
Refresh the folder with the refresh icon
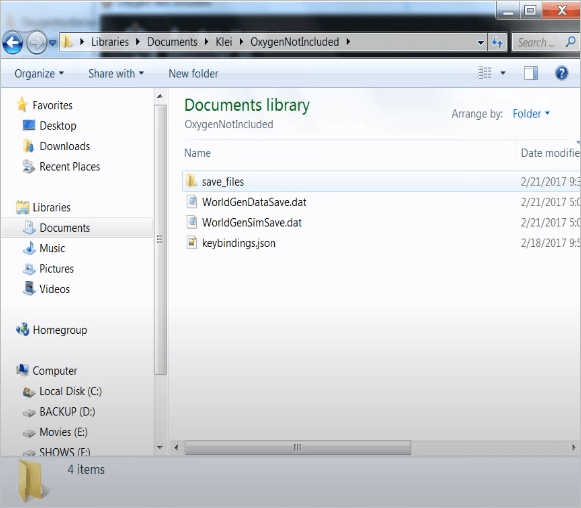click(497, 43)
